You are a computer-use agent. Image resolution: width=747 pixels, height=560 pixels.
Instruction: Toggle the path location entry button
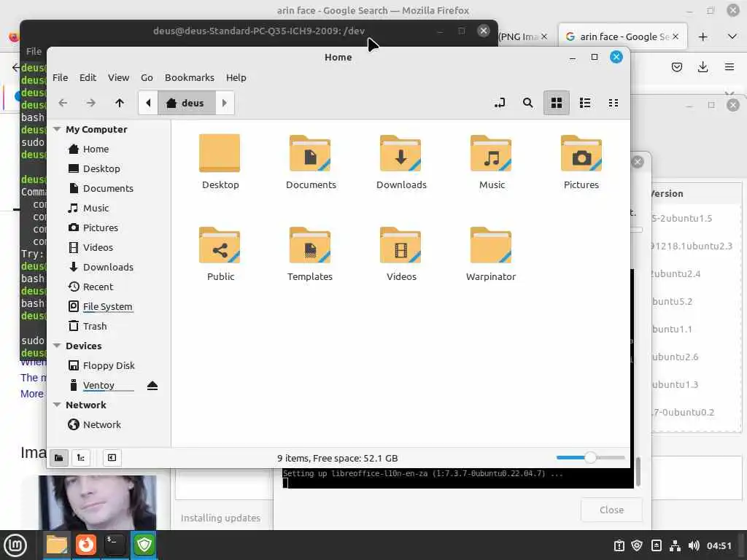pos(500,103)
